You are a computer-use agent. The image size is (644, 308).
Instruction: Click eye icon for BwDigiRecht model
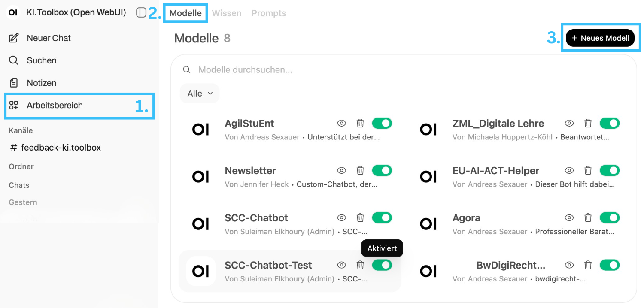pos(569,265)
